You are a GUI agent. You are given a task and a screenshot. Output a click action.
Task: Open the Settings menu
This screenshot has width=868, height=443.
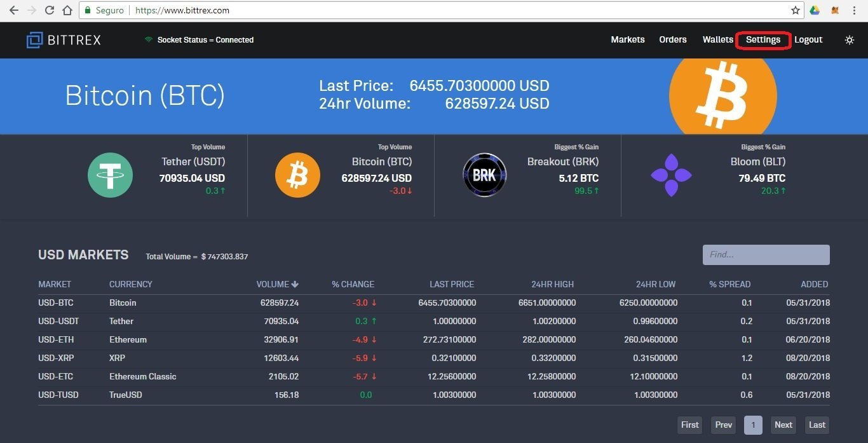point(763,39)
